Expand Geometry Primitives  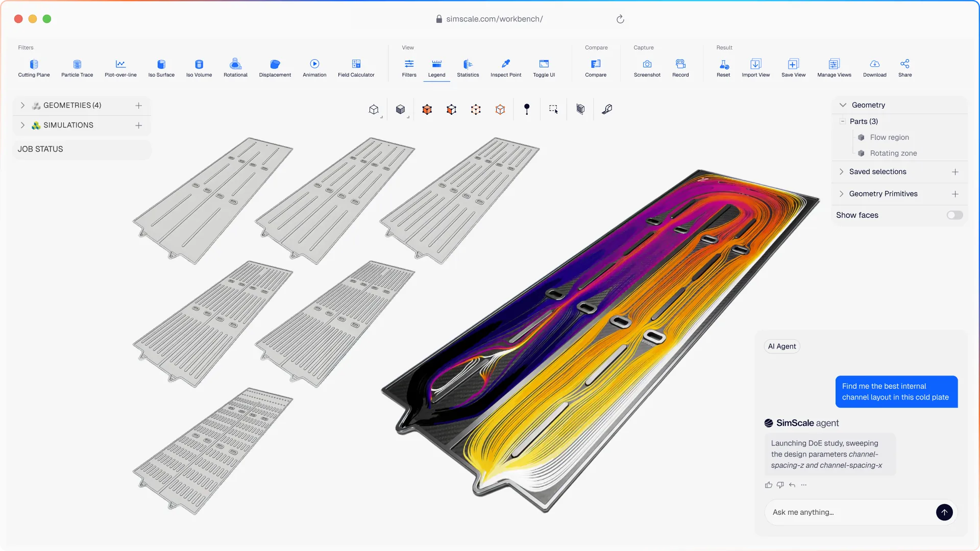pyautogui.click(x=842, y=194)
